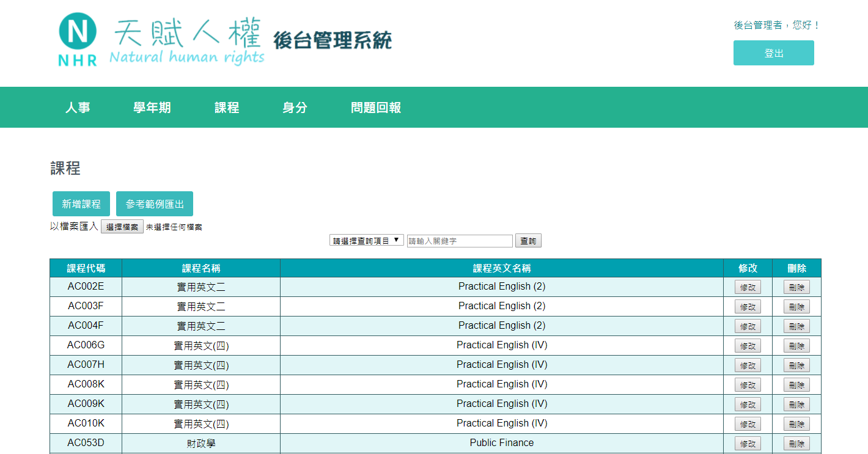Click 實用英文二 in the AC002E row
Screen dimensions: 868x454
pyautogui.click(x=201, y=287)
